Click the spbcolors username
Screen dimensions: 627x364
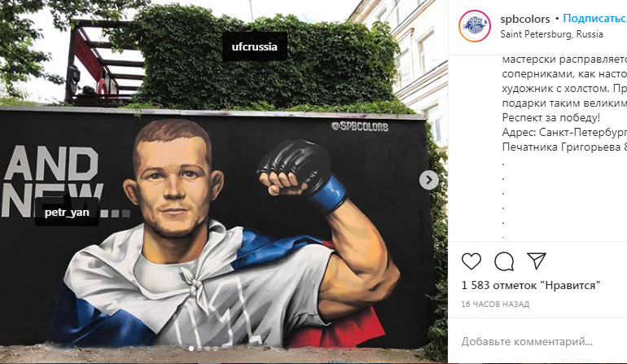coord(525,19)
